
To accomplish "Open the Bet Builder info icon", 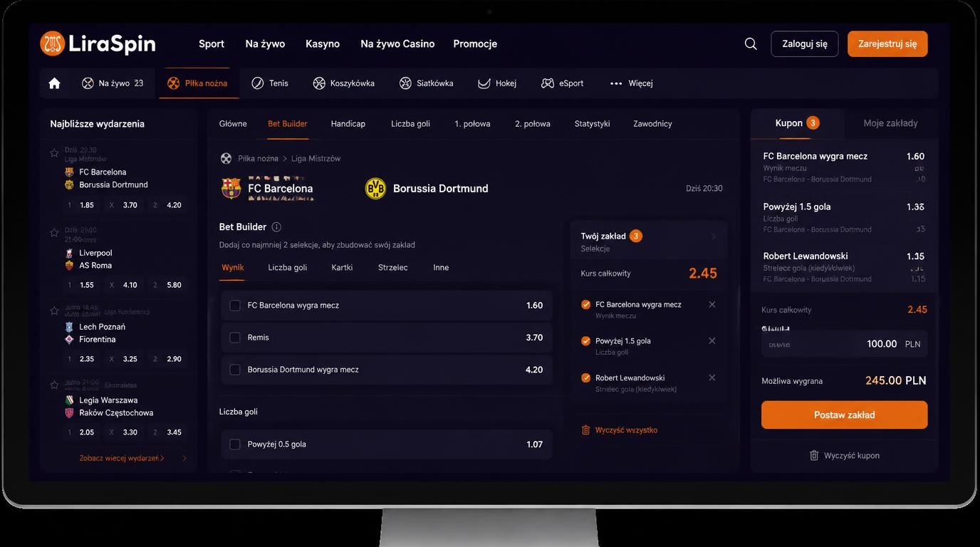I will click(276, 227).
